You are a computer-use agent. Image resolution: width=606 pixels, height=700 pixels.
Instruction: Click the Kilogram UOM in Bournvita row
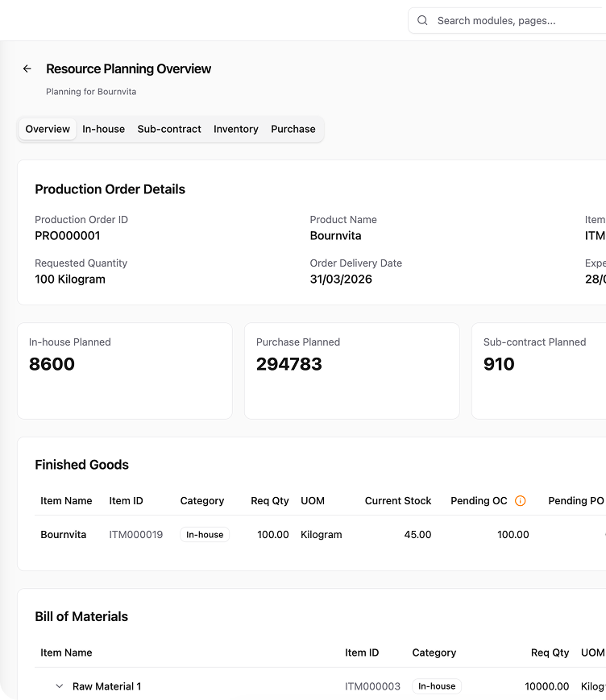[x=321, y=534]
